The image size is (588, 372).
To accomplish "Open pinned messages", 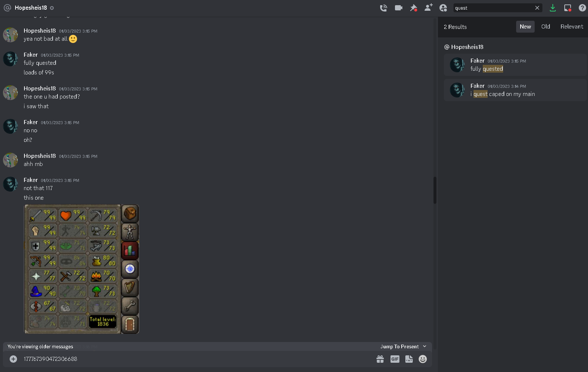I will pyautogui.click(x=413, y=8).
